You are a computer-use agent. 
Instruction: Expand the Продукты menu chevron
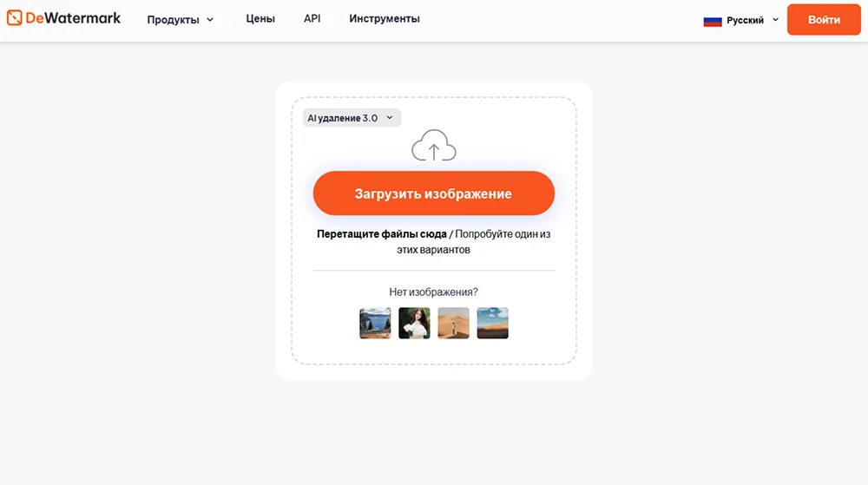[210, 20]
